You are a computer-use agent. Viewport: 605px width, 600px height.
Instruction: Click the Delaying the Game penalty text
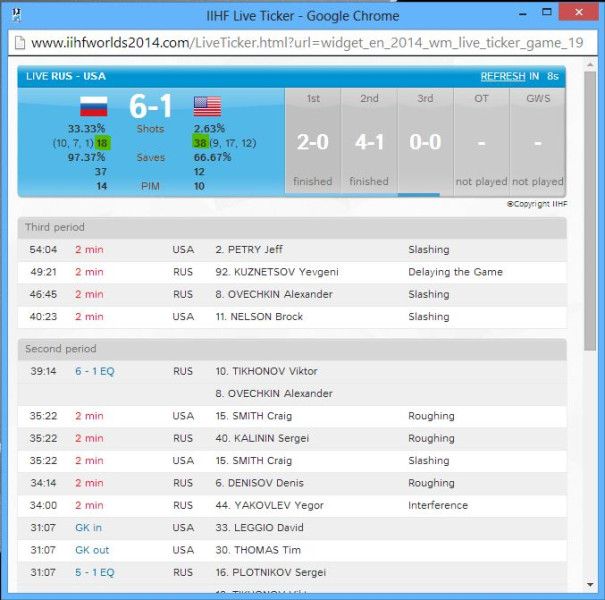tap(455, 272)
